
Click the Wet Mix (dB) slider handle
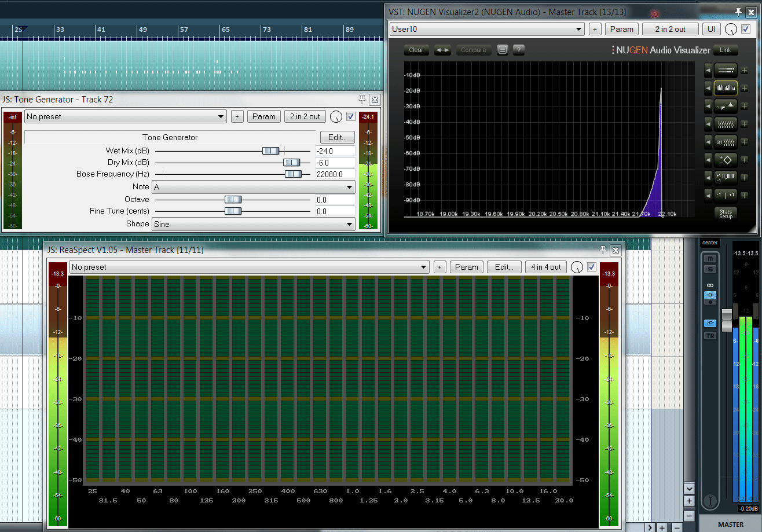pyautogui.click(x=270, y=151)
